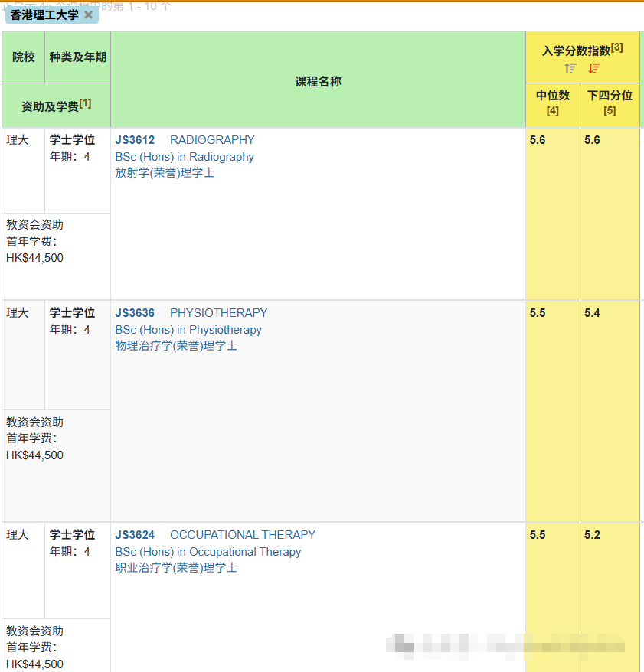Open the PHYSIOTHERAPY programme title

[x=219, y=313]
